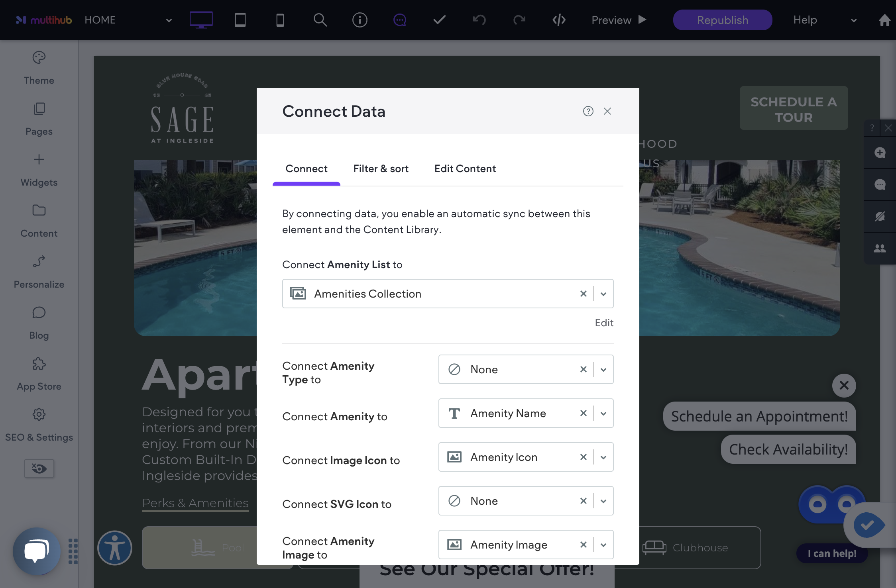Open site info icon in toolbar
The width and height of the screenshot is (896, 588).
point(360,20)
